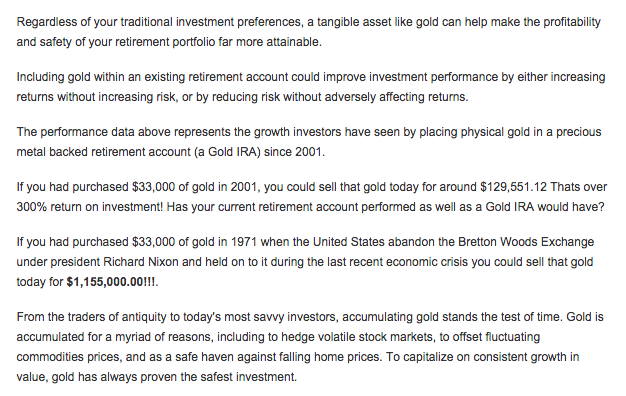626x396 pixels.
Task: Click the words 'Bretton Woods Exchange'
Action: pos(526,242)
